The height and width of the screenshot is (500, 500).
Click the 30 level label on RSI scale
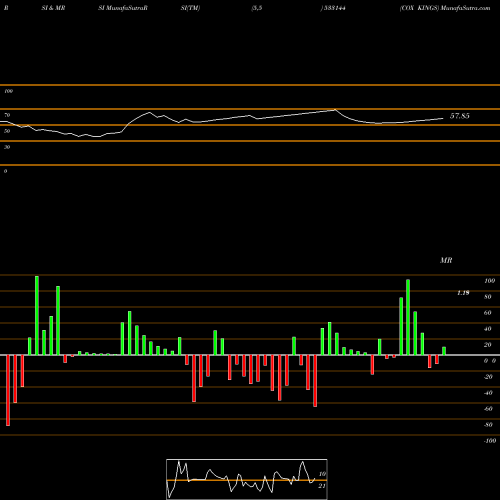click(7, 147)
